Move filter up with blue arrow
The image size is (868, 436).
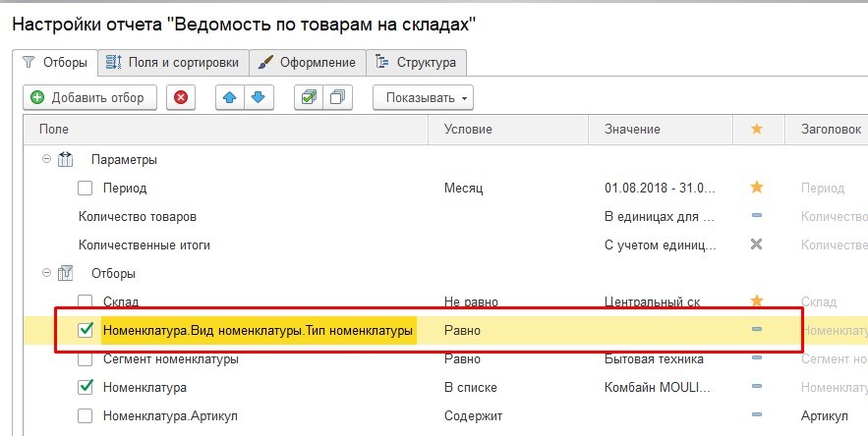(231, 97)
